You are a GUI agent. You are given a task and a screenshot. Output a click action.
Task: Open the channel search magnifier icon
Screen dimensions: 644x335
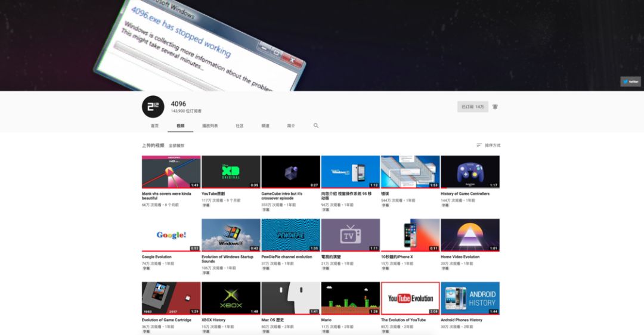(x=316, y=126)
